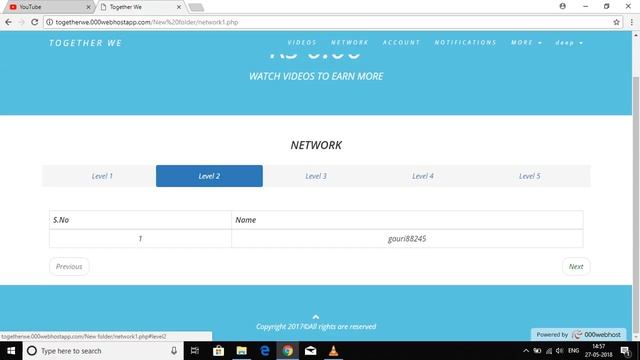The image size is (640, 360).
Task: Switch to the Level 1 tab
Action: 102,176
